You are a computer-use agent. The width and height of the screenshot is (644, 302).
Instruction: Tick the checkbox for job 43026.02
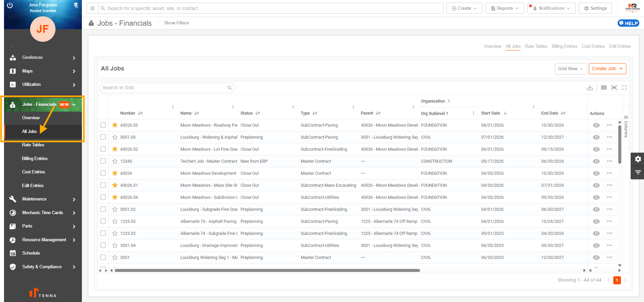[x=103, y=149]
